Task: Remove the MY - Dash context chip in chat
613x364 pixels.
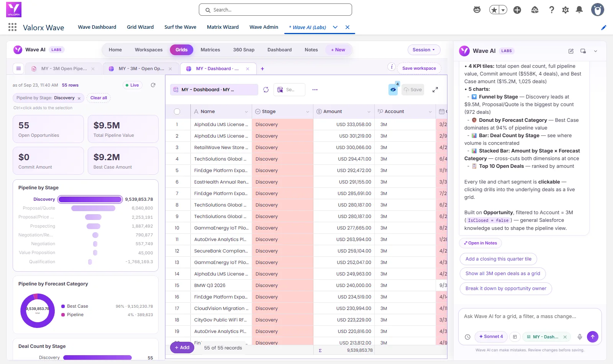Action: tap(565, 337)
